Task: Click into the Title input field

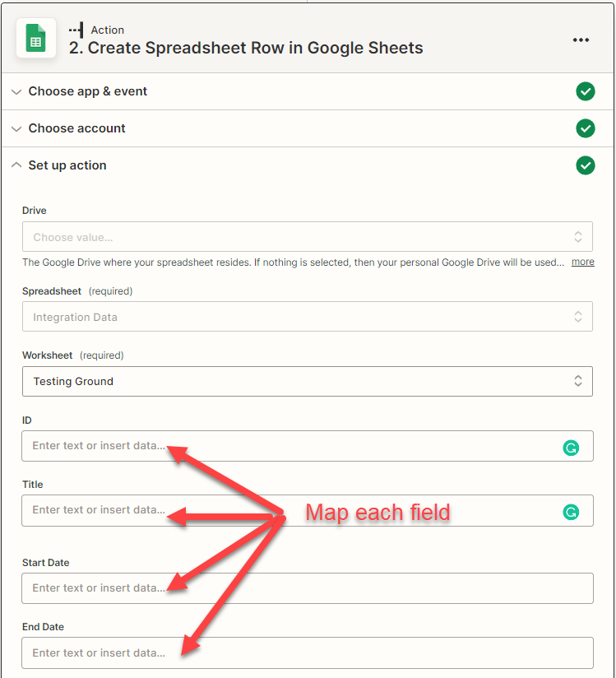Action: pyautogui.click(x=308, y=510)
